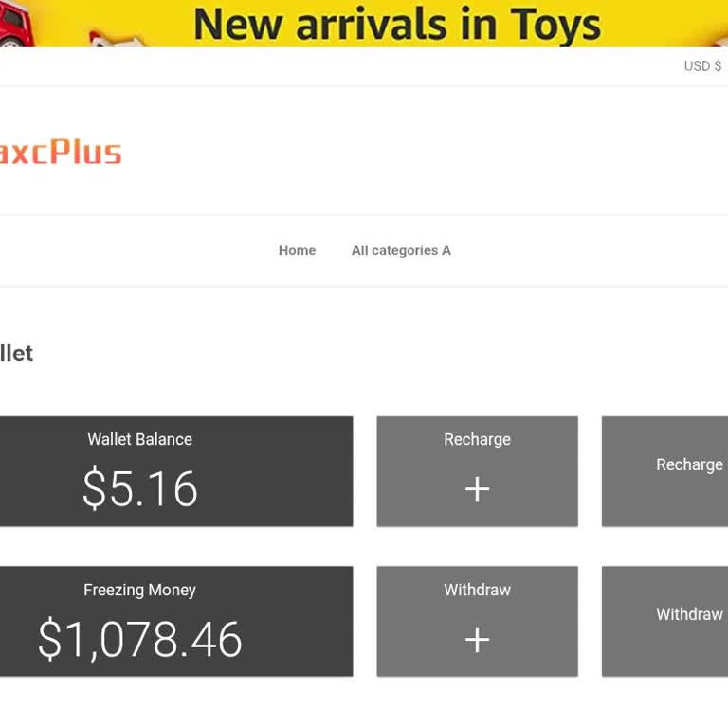Click the plus icon under Withdraw
Image resolution: width=728 pixels, height=728 pixels.
[x=477, y=640]
